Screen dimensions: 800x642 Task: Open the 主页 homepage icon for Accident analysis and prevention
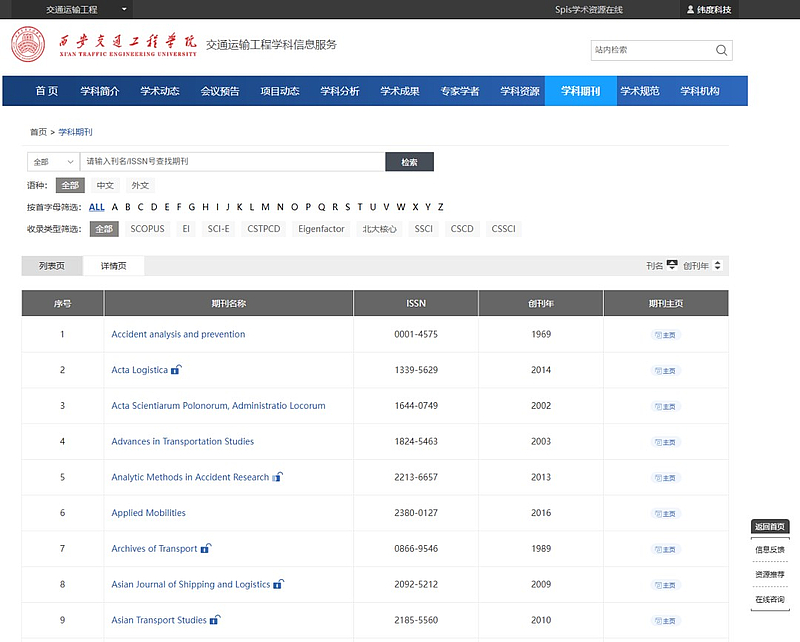pyautogui.click(x=666, y=335)
